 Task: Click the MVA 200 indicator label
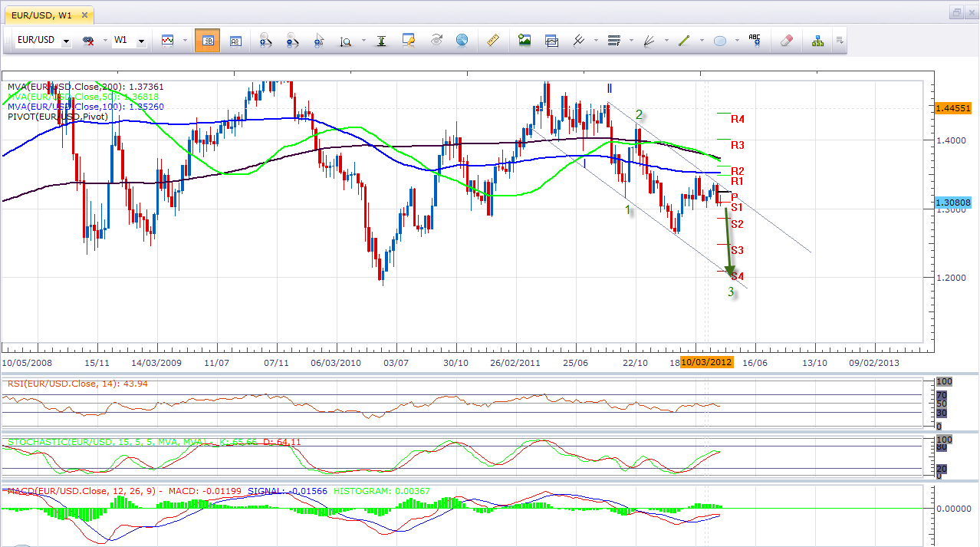[86, 87]
